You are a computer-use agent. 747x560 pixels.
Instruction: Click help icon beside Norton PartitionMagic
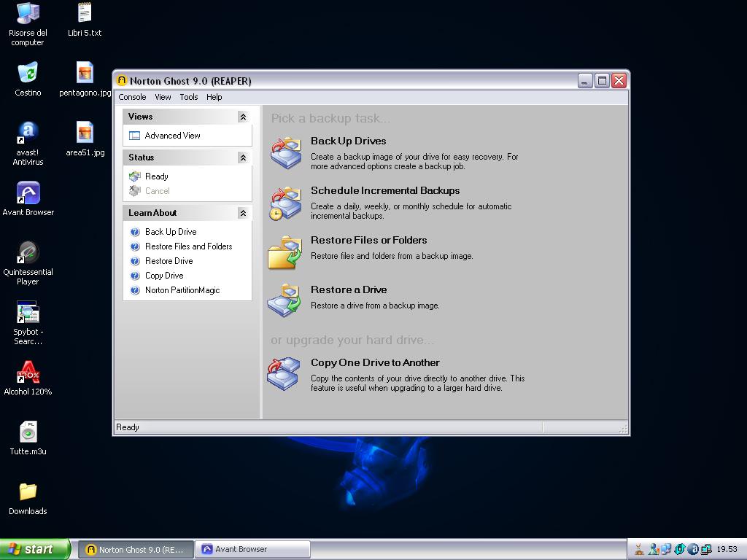coord(135,290)
